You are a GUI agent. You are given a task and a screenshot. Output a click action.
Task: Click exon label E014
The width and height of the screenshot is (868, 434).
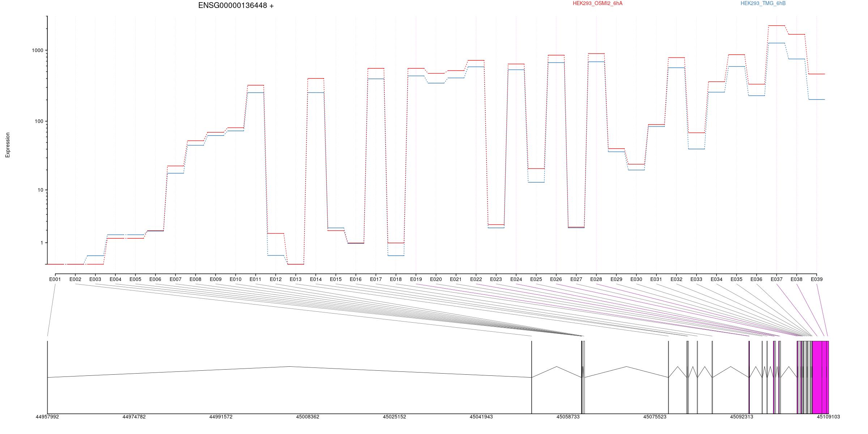click(x=316, y=279)
